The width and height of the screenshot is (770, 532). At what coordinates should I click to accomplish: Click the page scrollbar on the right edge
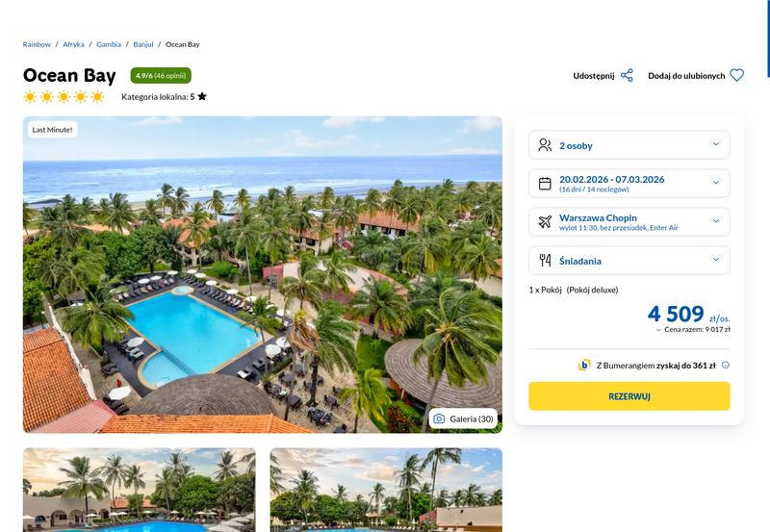pyautogui.click(x=768, y=39)
